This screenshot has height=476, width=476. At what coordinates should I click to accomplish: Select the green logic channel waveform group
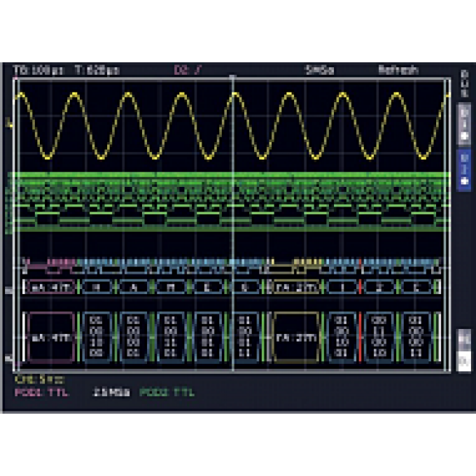[x=232, y=202]
